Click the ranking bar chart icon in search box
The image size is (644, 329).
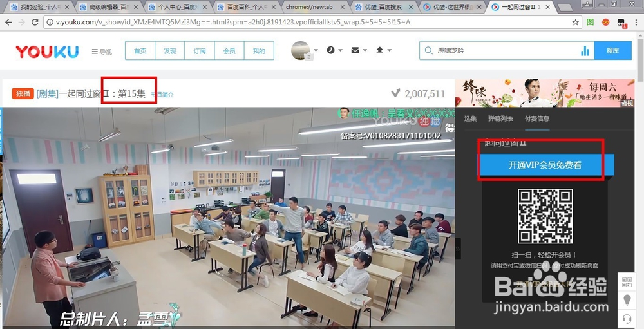(x=585, y=50)
